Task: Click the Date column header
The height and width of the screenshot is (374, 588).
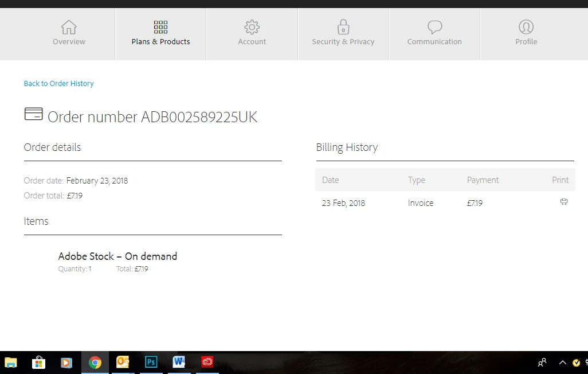Action: pyautogui.click(x=330, y=180)
